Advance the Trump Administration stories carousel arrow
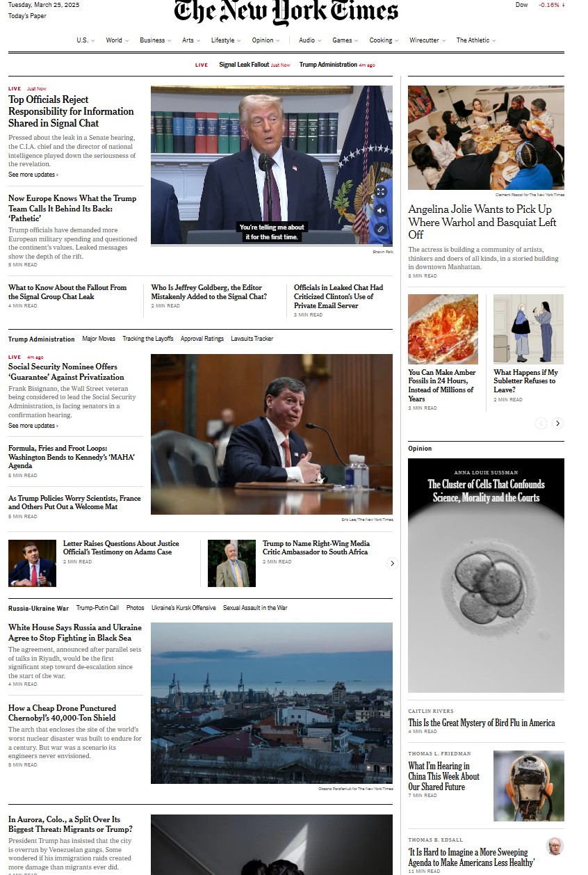588x875 pixels. point(392,563)
